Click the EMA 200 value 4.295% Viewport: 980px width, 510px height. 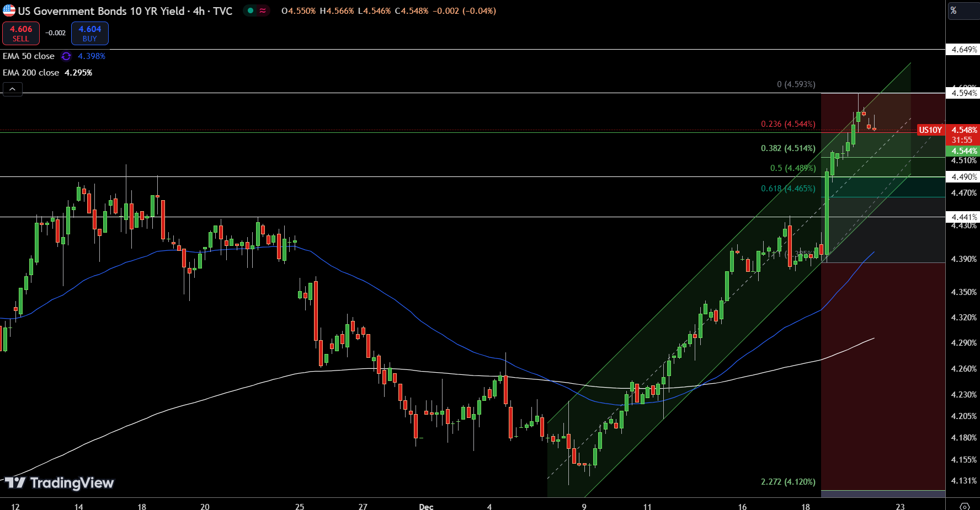pyautogui.click(x=78, y=73)
